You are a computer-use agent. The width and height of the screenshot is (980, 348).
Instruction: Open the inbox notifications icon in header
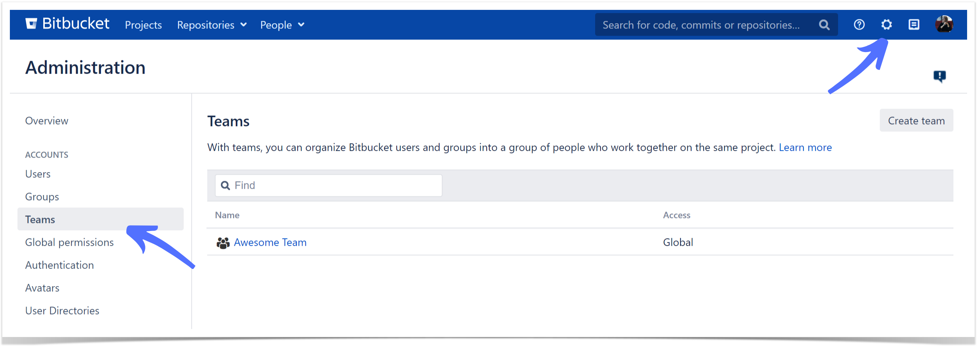[914, 25]
